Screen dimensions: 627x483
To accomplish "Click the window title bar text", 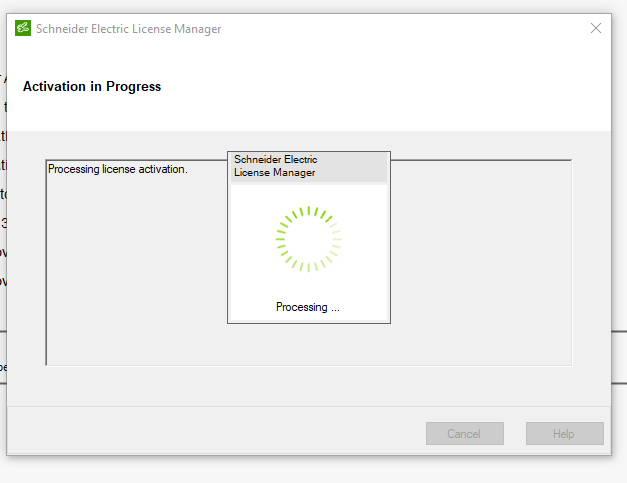I will click(128, 29).
